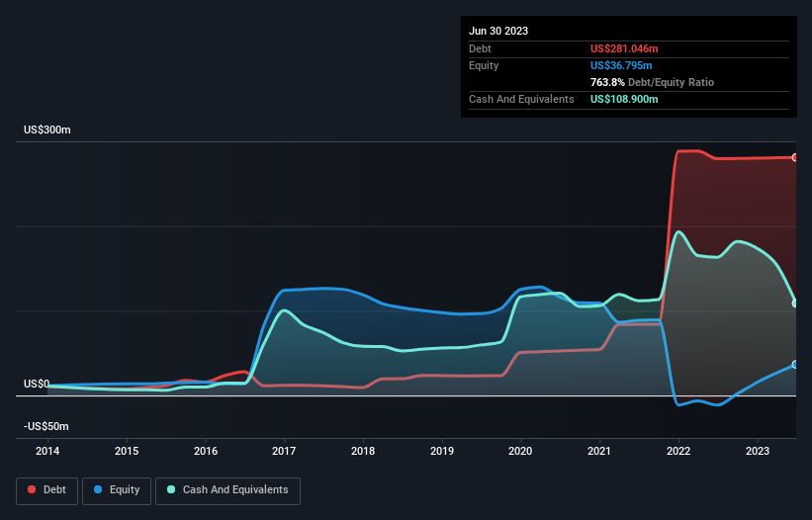Click the 763.8% Debt/Equity Ratio text

pyautogui.click(x=652, y=82)
